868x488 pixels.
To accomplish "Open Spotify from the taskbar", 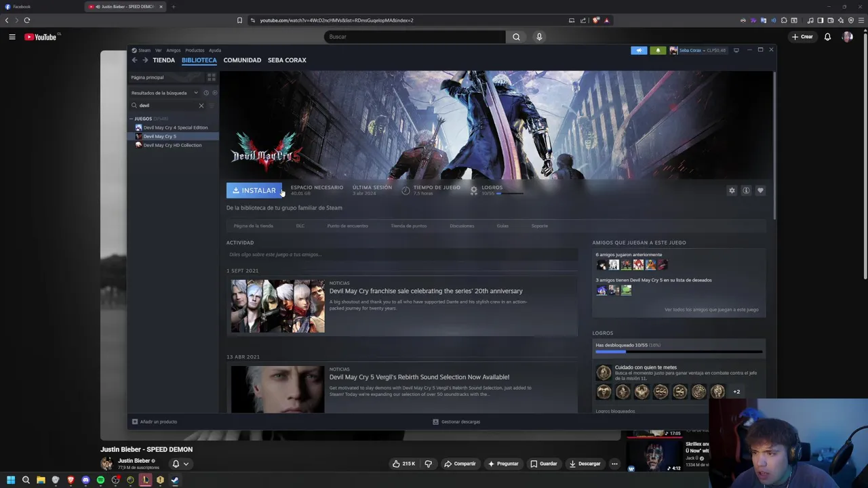I will pos(100,480).
